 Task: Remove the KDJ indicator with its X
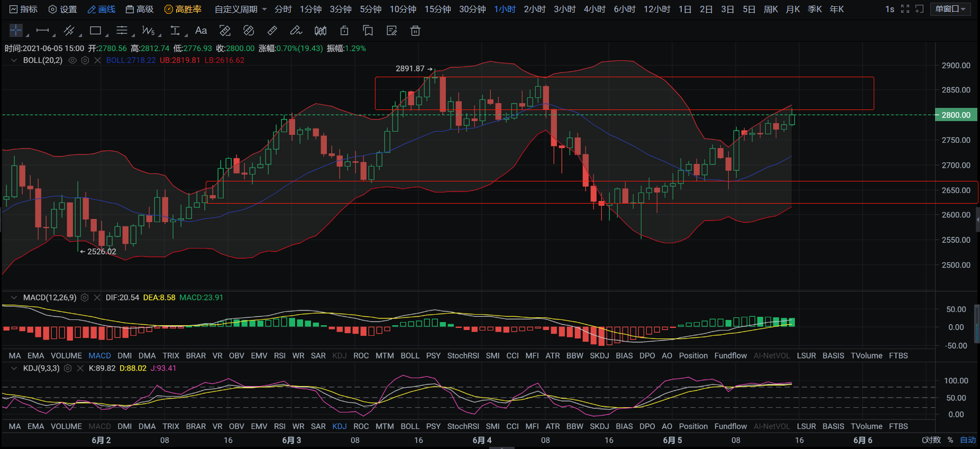click(x=80, y=368)
